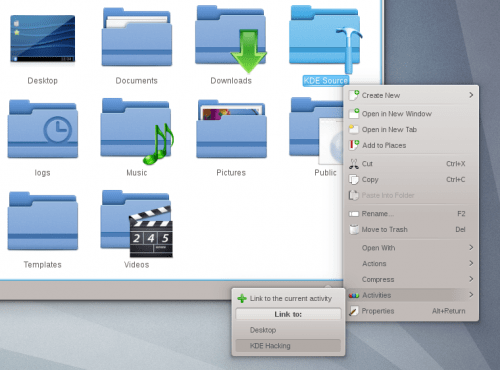Select the KDE Source folder icon
Image resolution: width=500 pixels, height=370 pixels.
click(x=326, y=39)
